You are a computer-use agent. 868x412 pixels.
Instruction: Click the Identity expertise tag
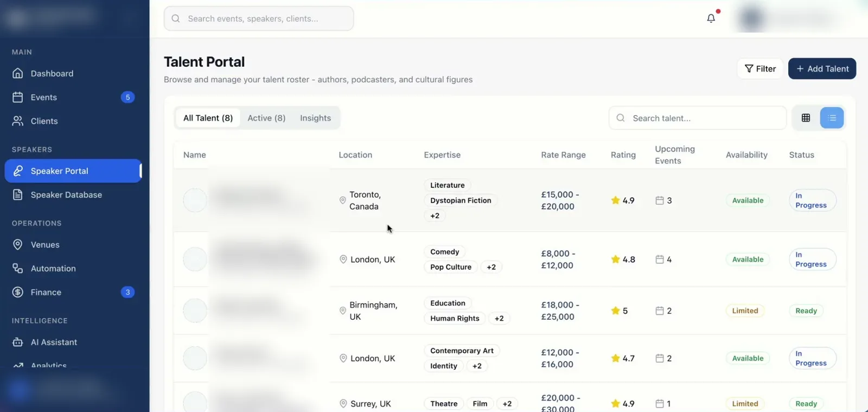pos(444,366)
